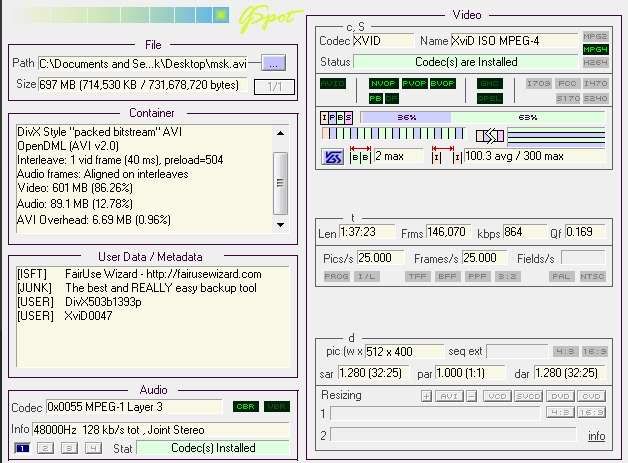Choose the DVD resizing preset

pos(560,396)
